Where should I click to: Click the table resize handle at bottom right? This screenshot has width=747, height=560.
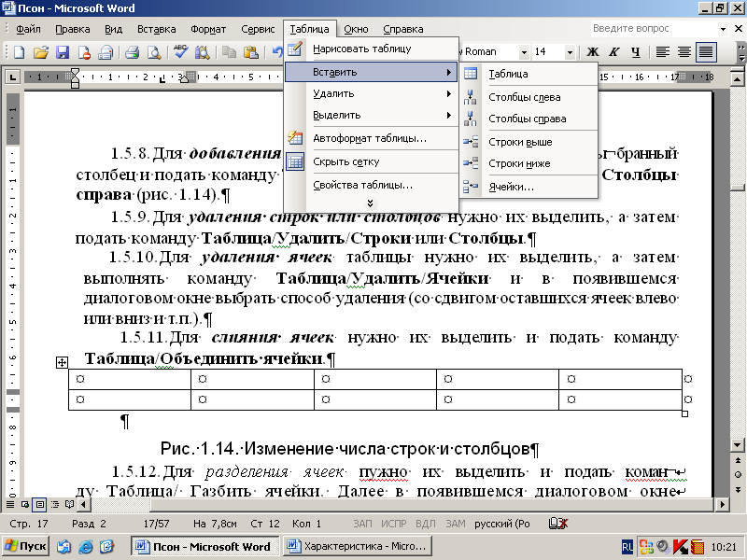[685, 413]
